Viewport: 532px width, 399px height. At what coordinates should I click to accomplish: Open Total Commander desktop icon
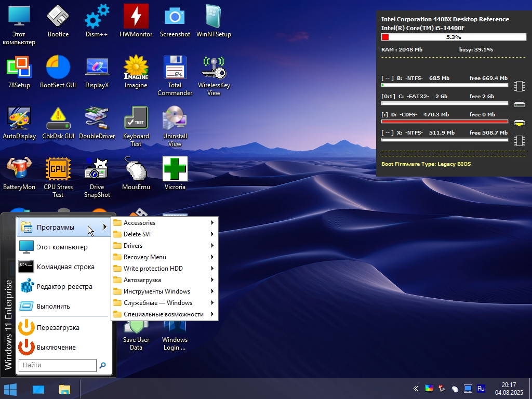pos(175,75)
